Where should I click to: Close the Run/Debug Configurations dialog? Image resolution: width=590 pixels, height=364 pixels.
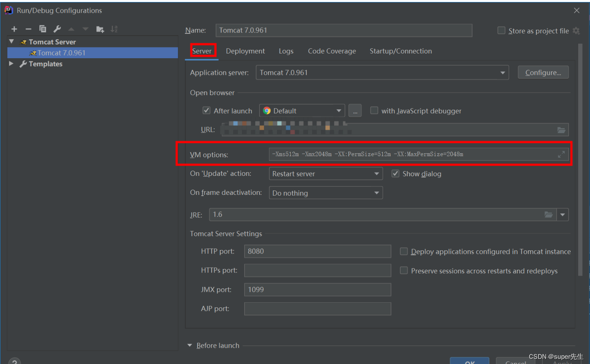pos(577,11)
